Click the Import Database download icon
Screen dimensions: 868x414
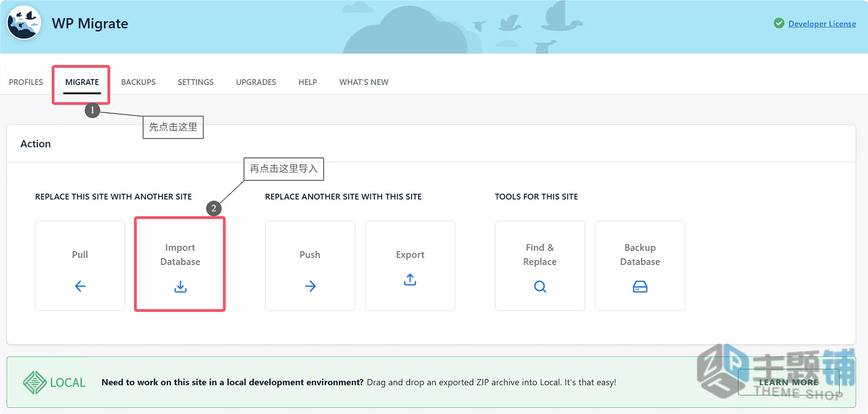click(181, 287)
